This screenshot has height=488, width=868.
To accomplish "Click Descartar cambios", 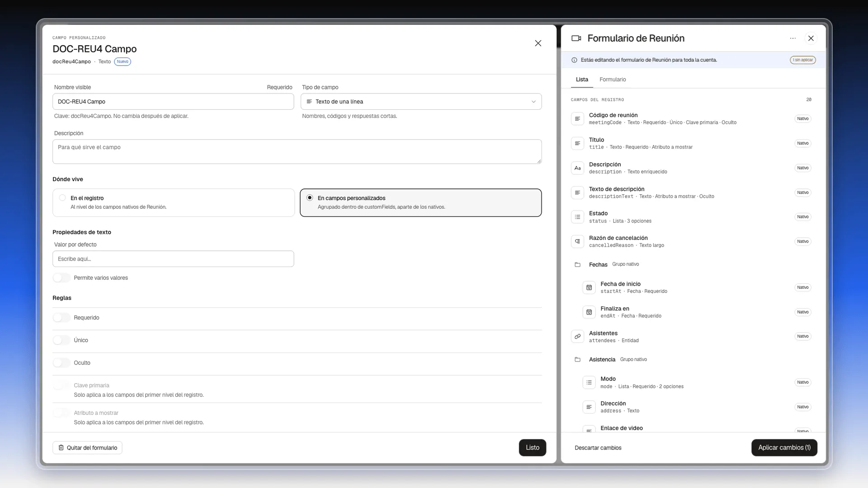I will [x=598, y=448].
